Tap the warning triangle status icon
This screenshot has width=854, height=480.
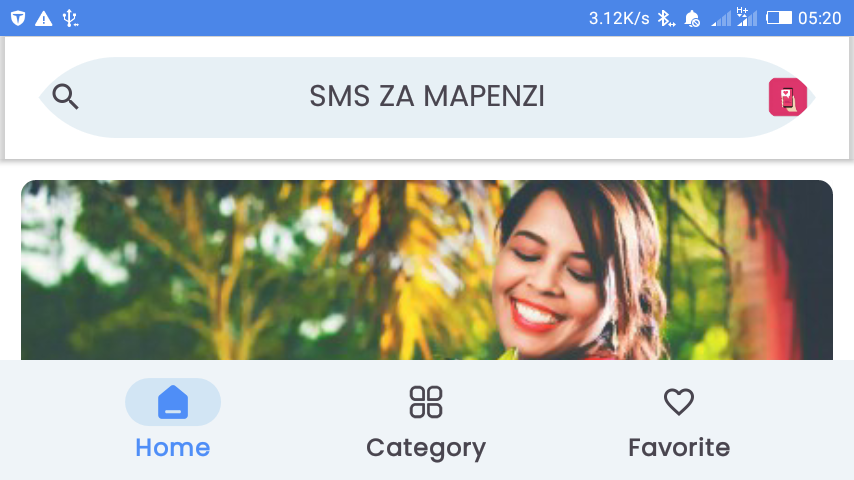click(x=44, y=19)
